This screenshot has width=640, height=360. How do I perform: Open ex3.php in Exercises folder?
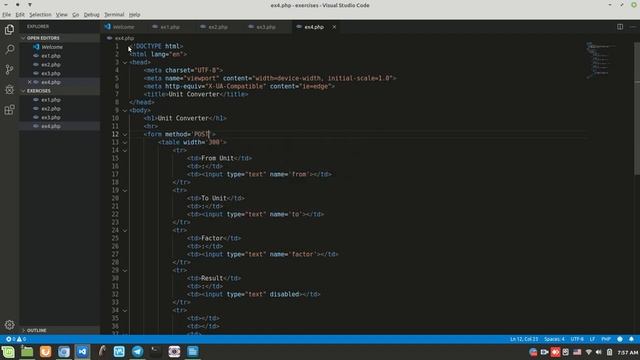pyautogui.click(x=59, y=117)
